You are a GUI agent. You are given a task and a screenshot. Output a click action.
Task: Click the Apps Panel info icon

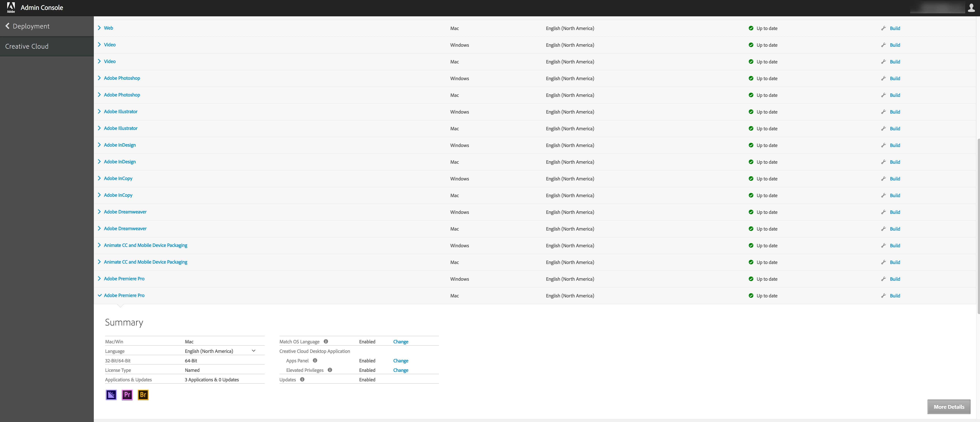315,360
